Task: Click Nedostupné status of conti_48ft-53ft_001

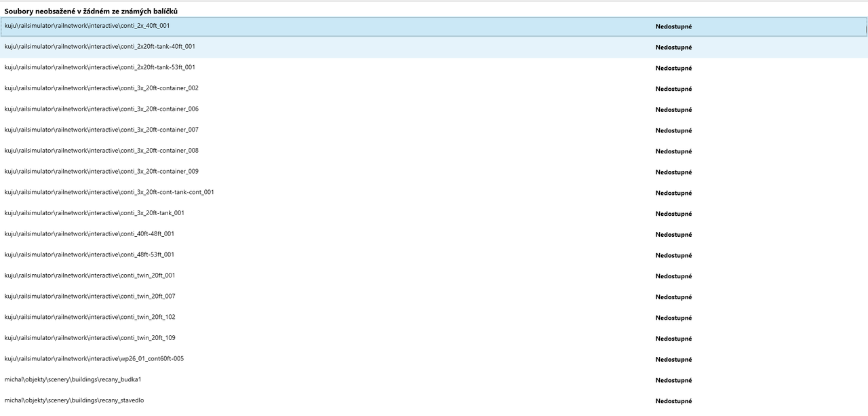Action: pos(673,256)
